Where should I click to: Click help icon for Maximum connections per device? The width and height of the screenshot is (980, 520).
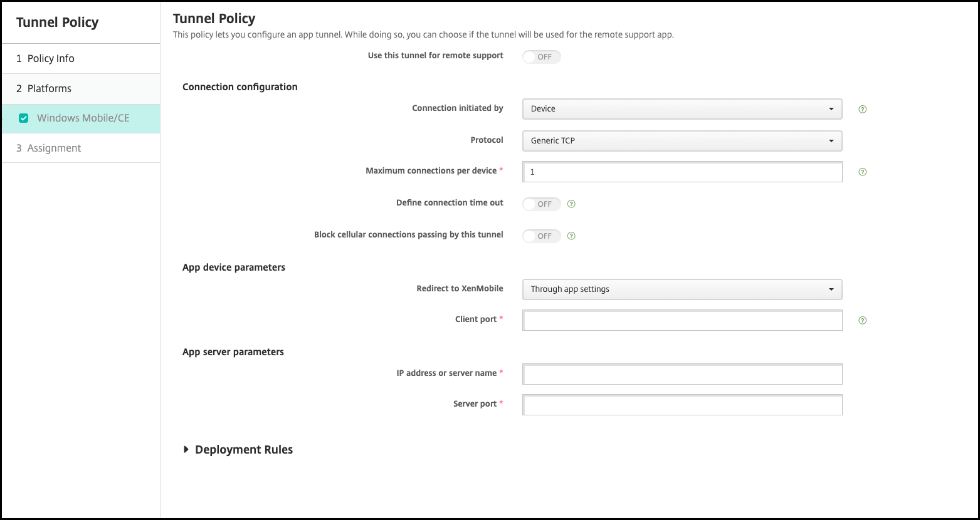point(862,172)
